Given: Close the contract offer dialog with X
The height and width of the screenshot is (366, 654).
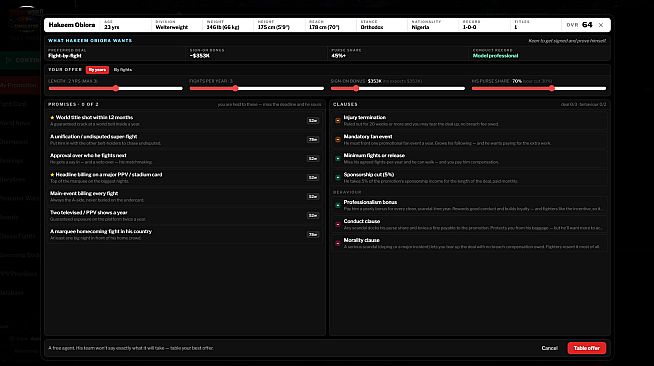Looking at the screenshot, I should [601, 25].
